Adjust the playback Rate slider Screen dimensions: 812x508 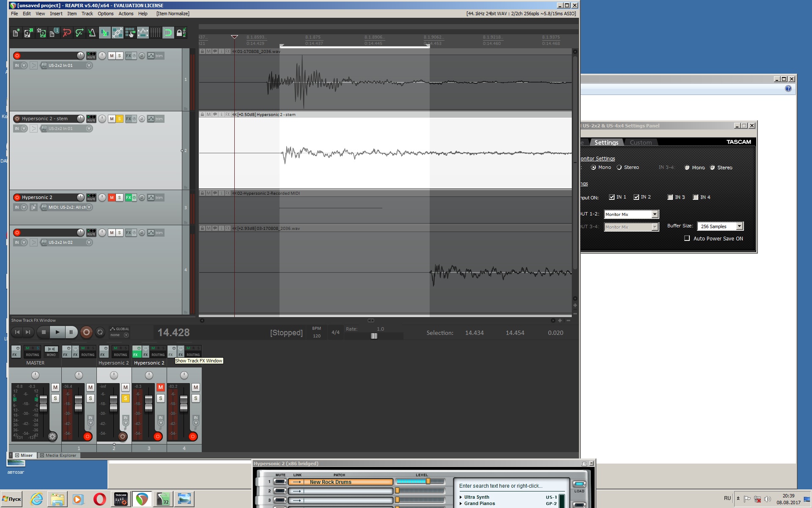click(374, 336)
